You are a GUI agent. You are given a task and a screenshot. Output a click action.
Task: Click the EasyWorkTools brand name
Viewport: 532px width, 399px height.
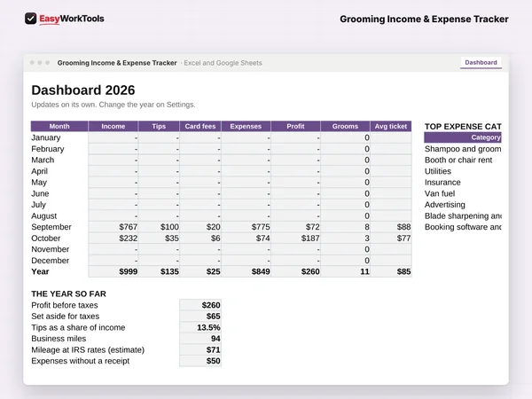click(72, 19)
